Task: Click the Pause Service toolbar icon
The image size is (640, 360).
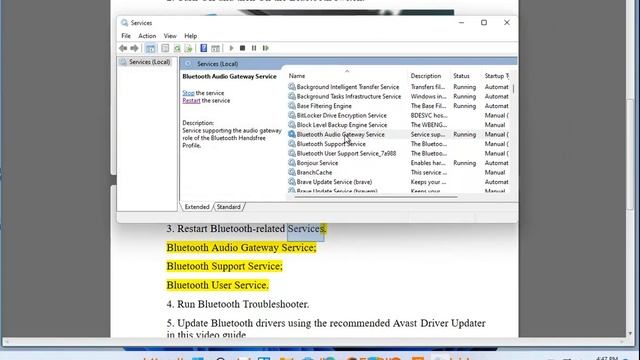Action: point(254,48)
